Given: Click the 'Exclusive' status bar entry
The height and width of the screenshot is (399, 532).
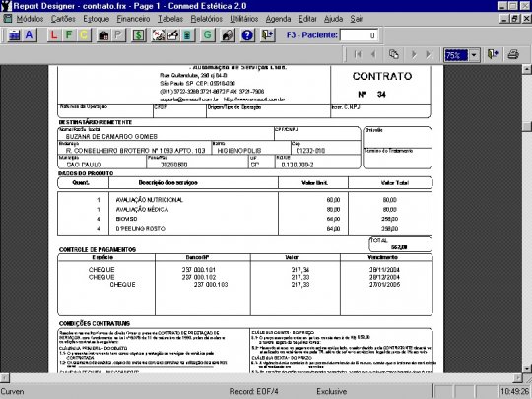Looking at the screenshot, I should click(x=331, y=391).
